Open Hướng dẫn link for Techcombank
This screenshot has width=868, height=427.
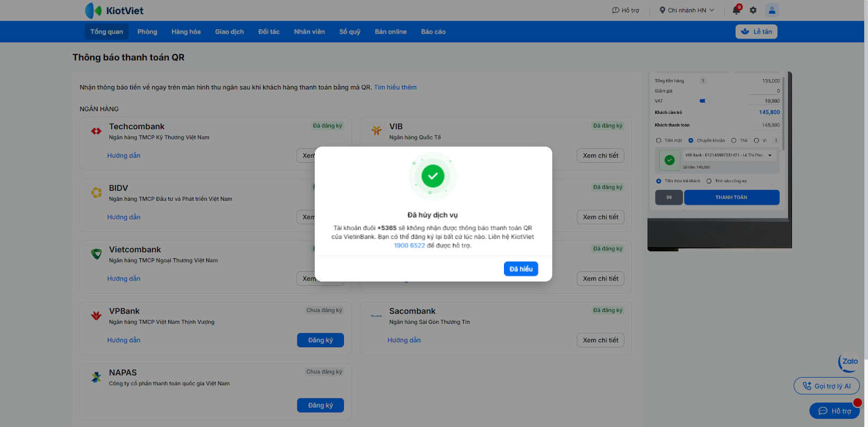click(124, 156)
